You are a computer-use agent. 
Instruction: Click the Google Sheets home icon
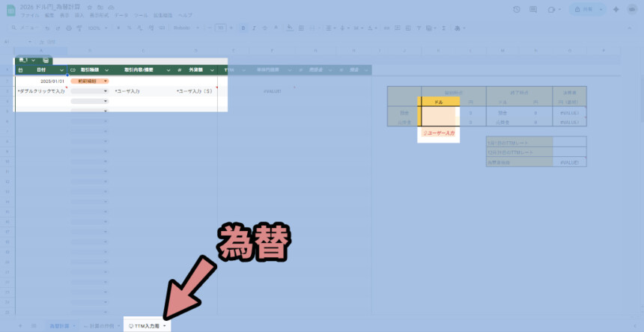pos(10,10)
